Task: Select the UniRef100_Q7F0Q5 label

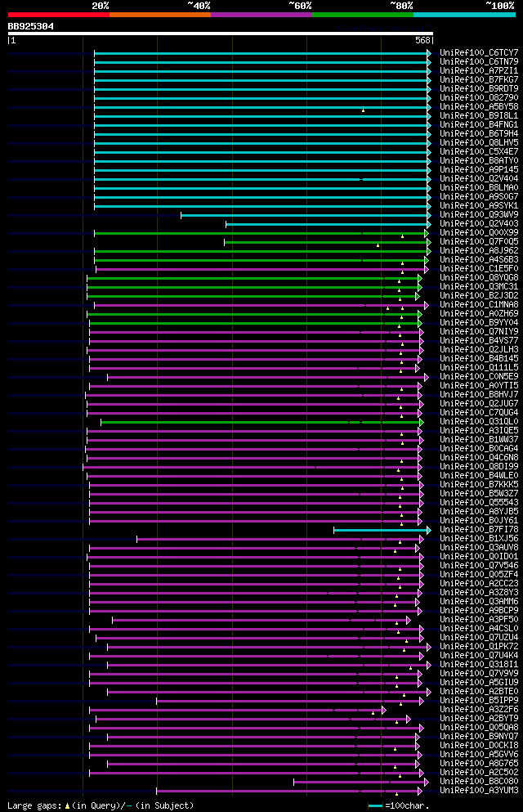Action: (479, 242)
